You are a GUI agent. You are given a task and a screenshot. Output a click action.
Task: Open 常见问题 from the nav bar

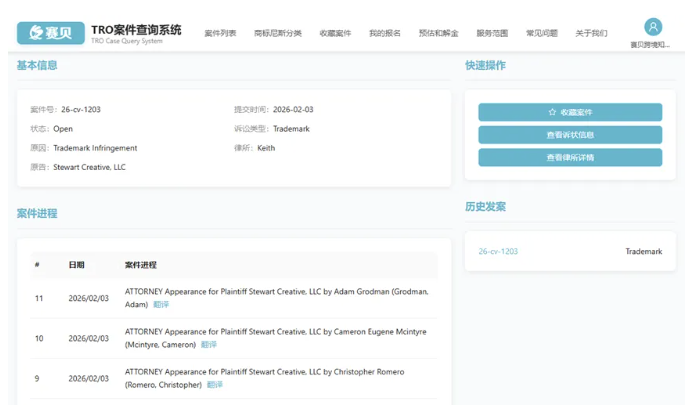542,34
